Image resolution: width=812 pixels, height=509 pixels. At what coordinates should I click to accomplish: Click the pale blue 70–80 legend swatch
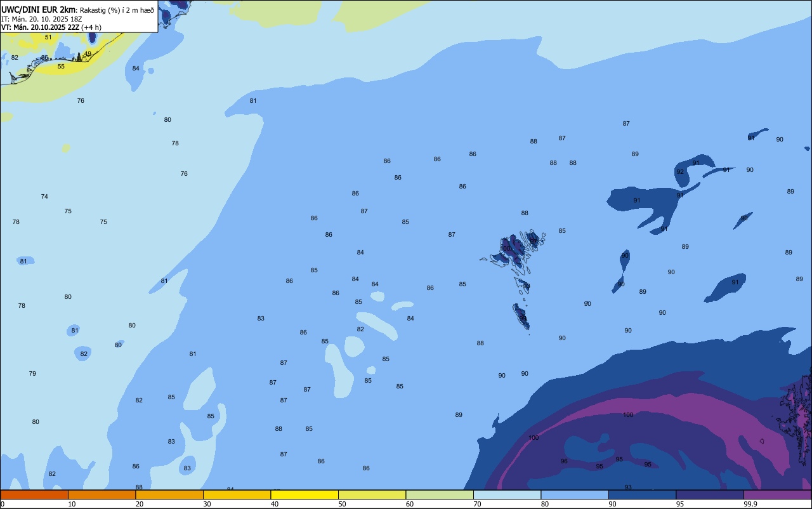[x=507, y=494]
